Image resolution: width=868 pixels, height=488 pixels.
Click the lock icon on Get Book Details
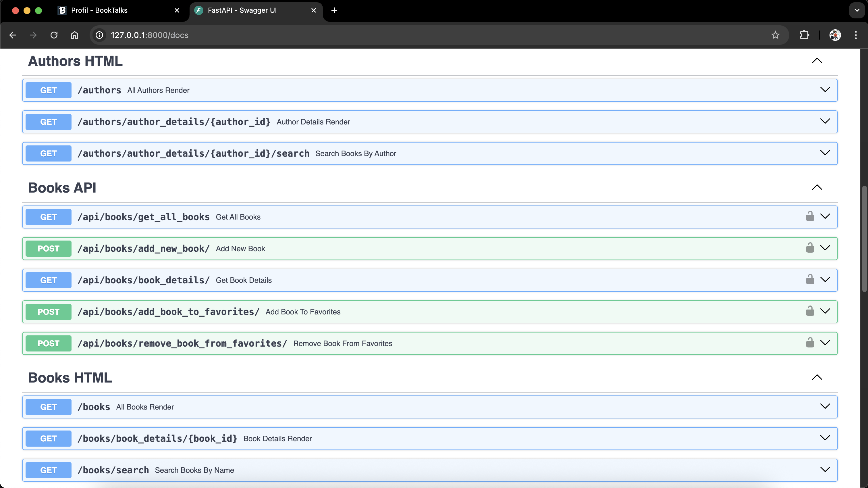coord(810,280)
